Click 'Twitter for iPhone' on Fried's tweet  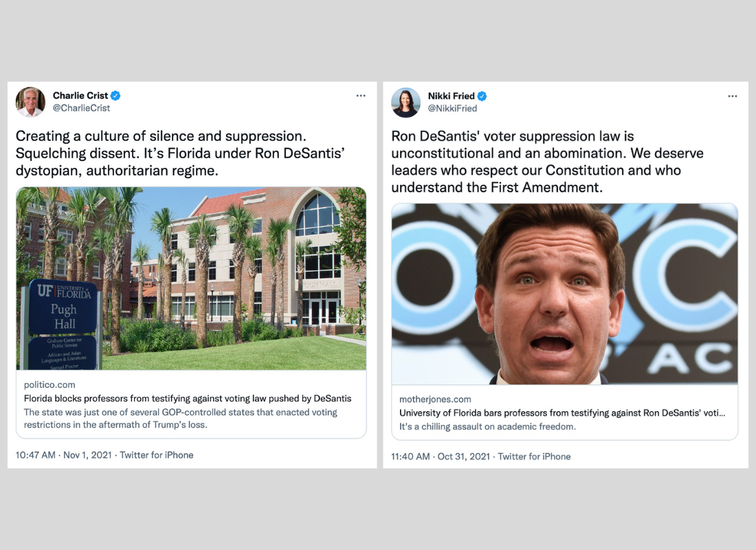pos(534,456)
